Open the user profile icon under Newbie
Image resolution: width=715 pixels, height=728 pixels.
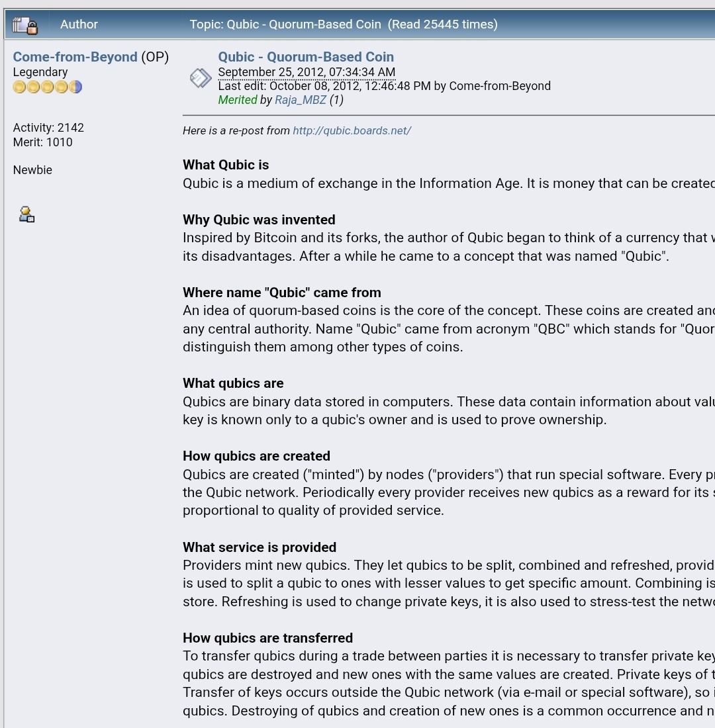26,214
